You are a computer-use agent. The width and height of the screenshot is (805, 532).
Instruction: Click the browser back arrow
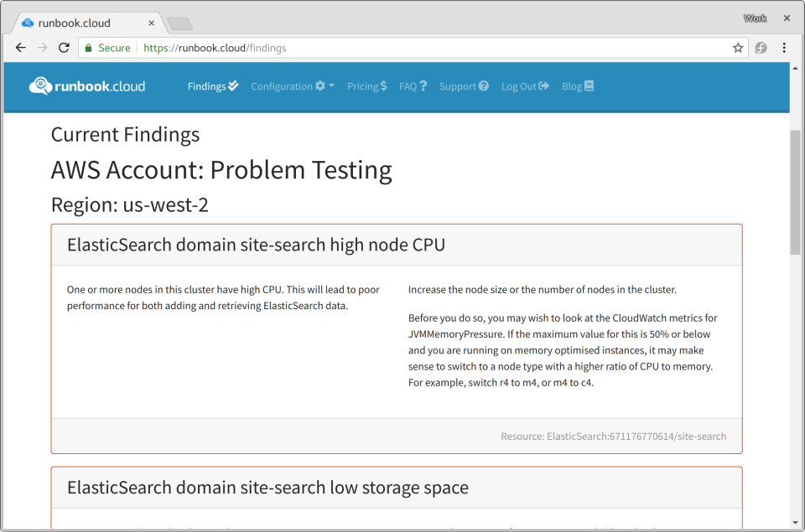tap(20, 48)
